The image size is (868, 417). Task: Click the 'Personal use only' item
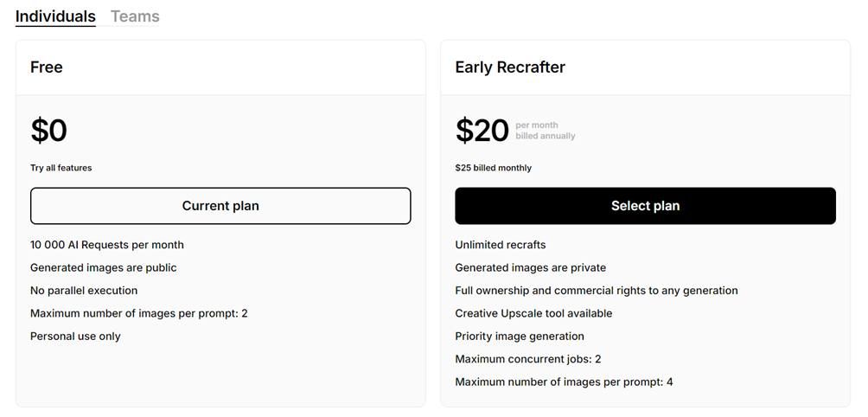point(75,336)
